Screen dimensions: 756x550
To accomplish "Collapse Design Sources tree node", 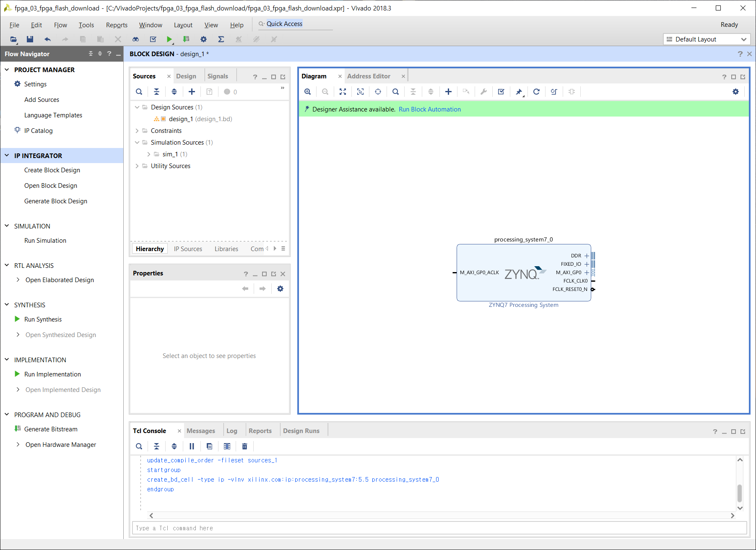I will point(137,107).
